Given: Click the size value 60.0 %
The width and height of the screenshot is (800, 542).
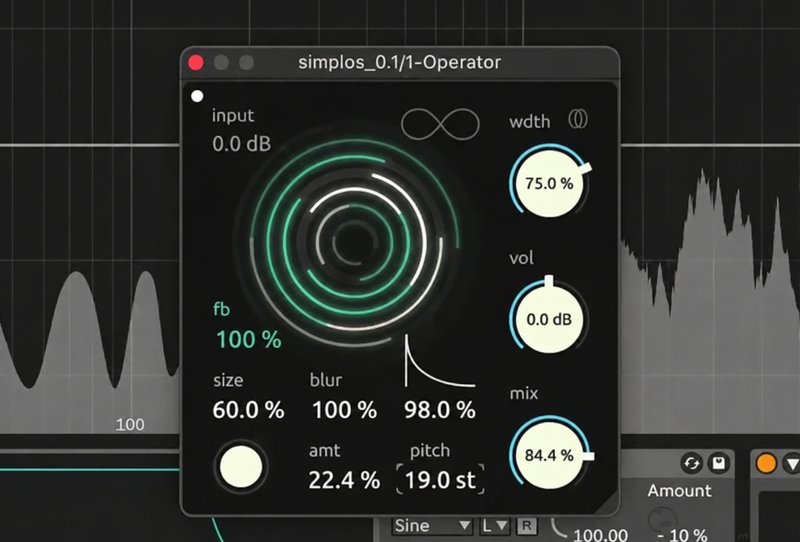Looking at the screenshot, I should pyautogui.click(x=248, y=410).
